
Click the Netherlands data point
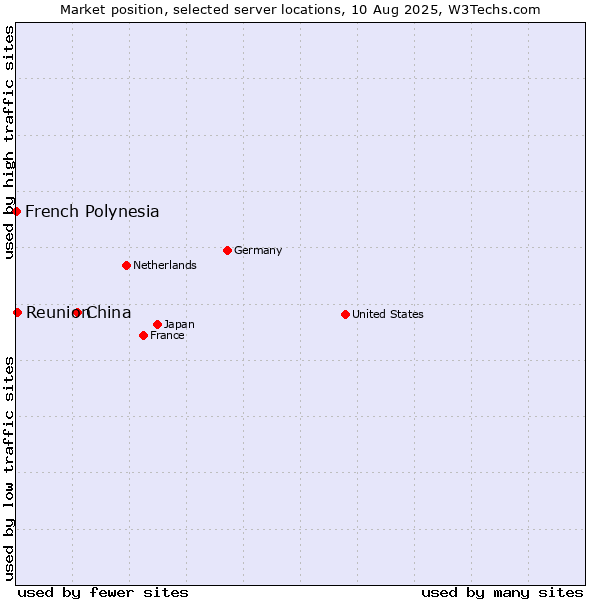point(127,266)
